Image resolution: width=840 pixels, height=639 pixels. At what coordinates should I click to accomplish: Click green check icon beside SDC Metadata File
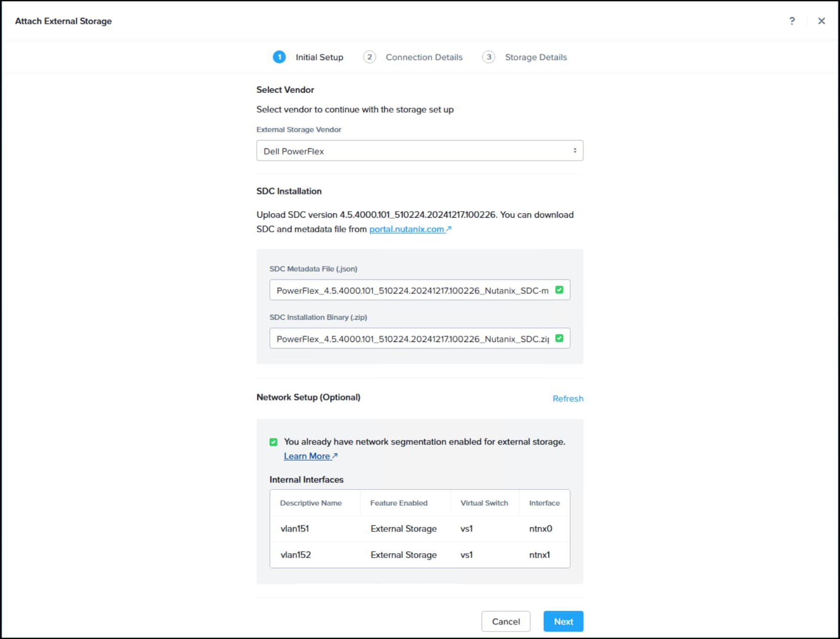[559, 290]
